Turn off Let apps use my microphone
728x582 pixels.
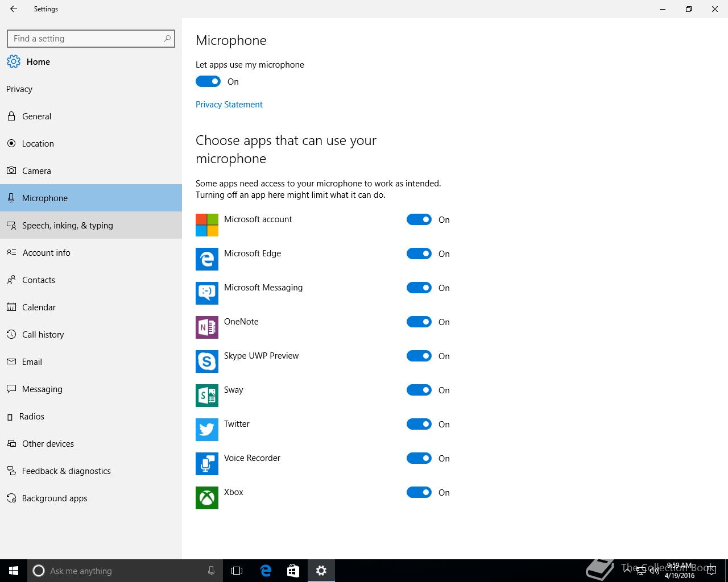tap(208, 81)
